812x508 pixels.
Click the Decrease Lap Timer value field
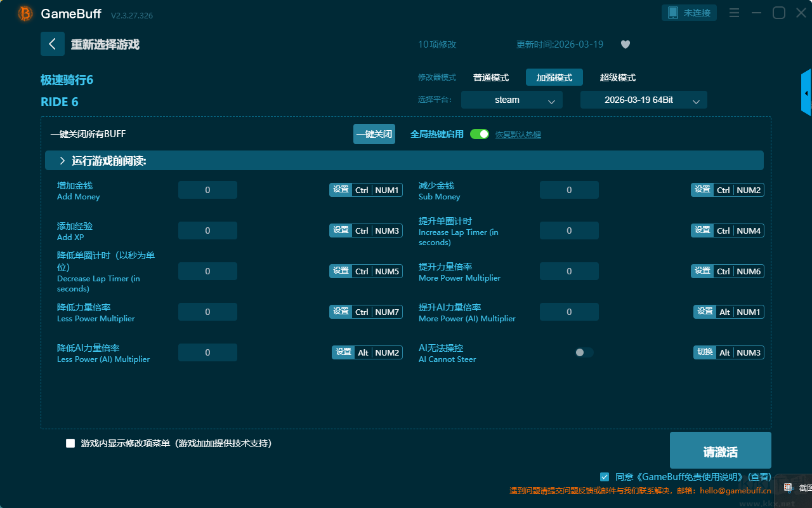[x=207, y=271]
